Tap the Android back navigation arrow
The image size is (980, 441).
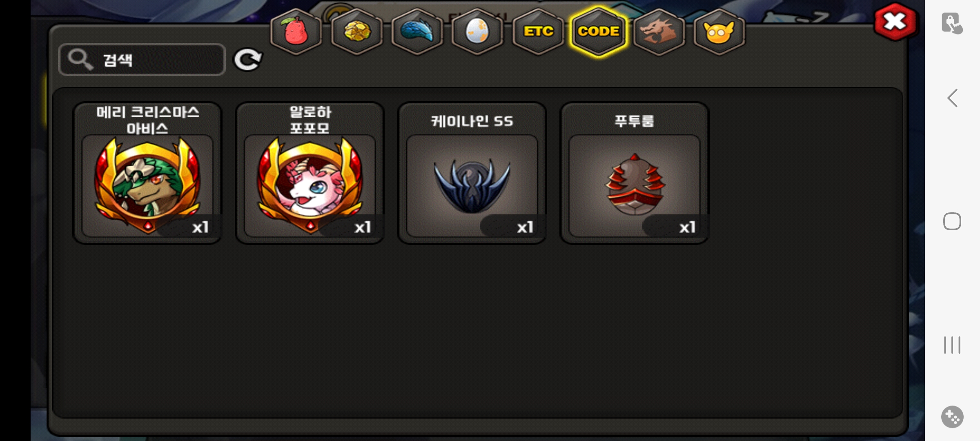pyautogui.click(x=952, y=98)
